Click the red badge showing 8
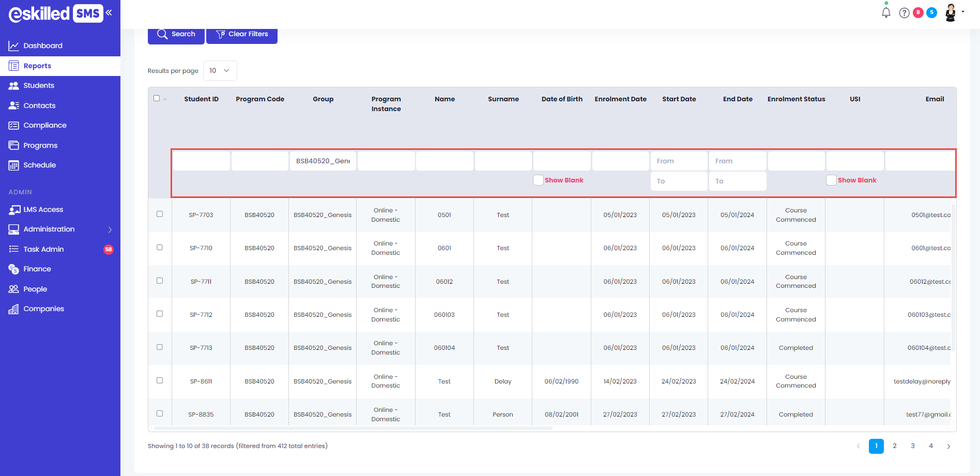 918,13
